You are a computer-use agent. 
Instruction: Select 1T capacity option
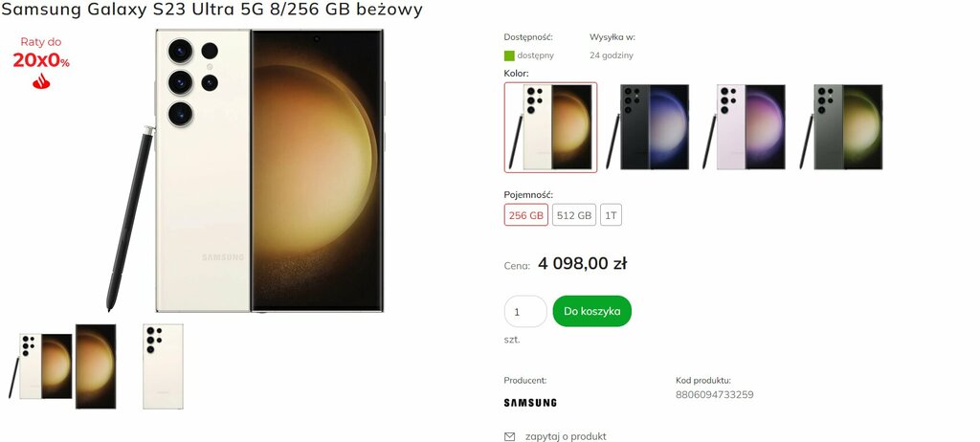(x=612, y=215)
